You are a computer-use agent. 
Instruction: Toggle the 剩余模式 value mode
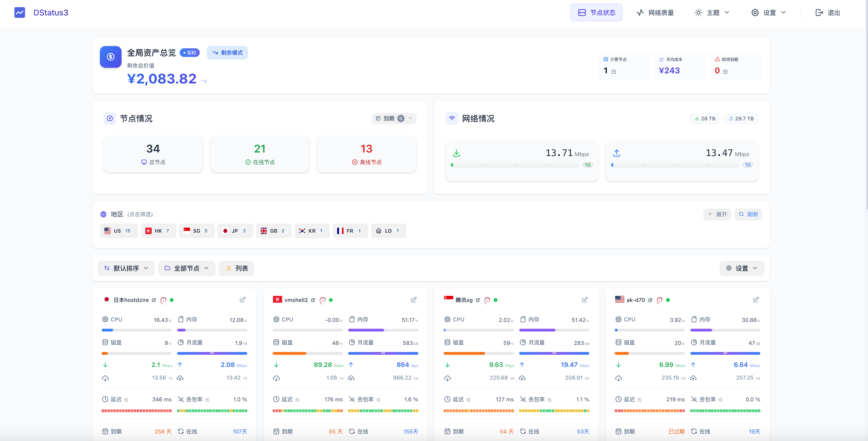227,53
